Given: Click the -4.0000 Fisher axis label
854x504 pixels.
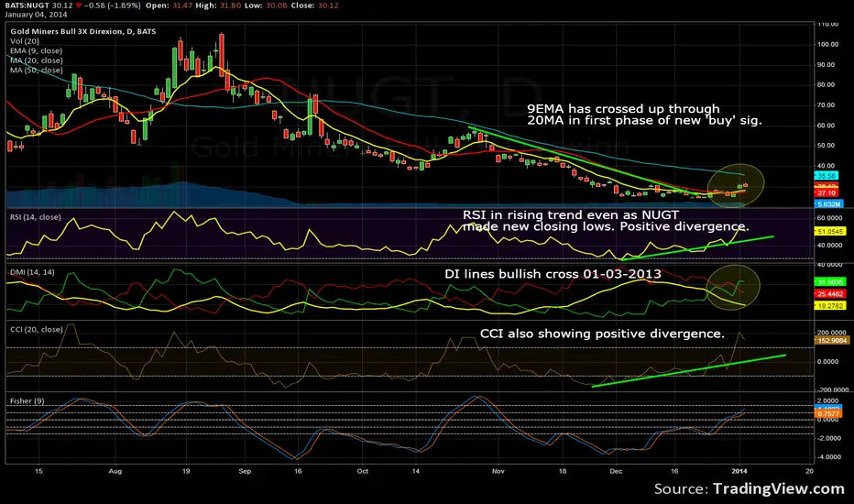Looking at the screenshot, I should tap(829, 457).
